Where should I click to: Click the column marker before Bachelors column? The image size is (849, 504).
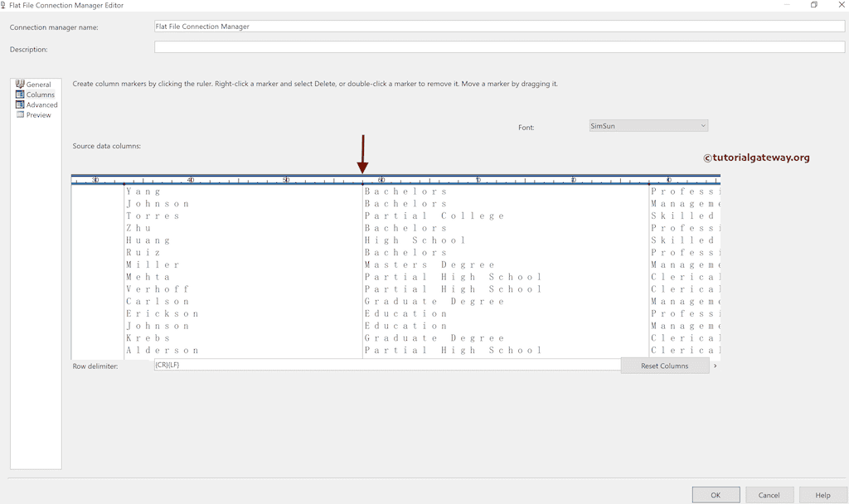pyautogui.click(x=362, y=183)
